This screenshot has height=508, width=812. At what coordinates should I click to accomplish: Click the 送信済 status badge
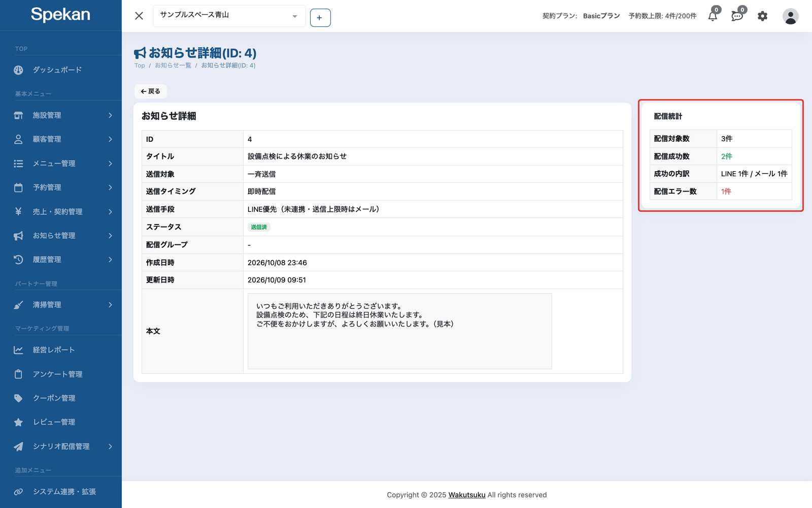point(259,227)
